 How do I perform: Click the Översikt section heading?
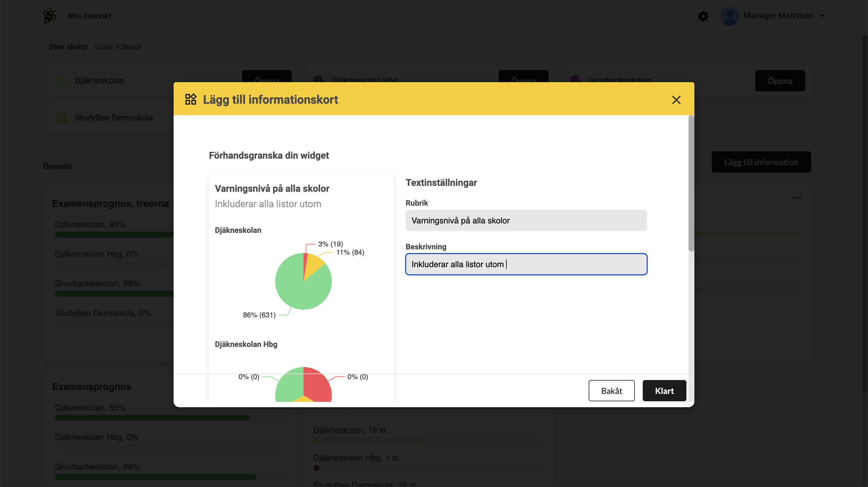tap(57, 166)
